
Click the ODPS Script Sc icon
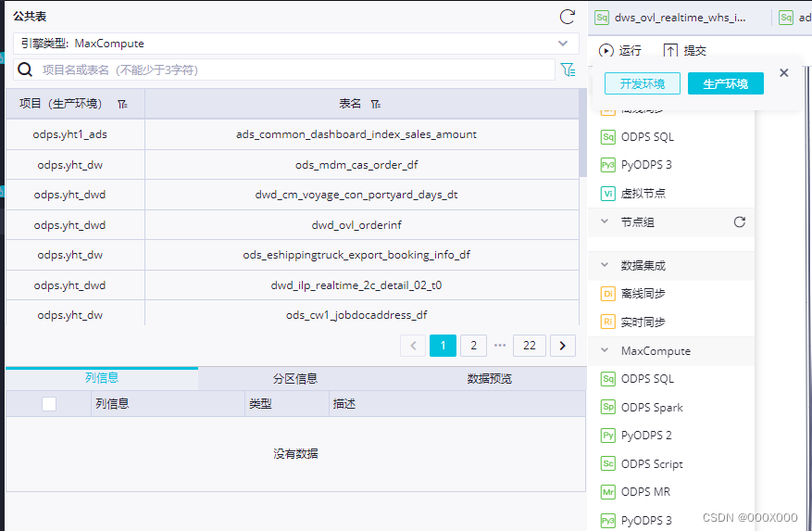coord(608,463)
